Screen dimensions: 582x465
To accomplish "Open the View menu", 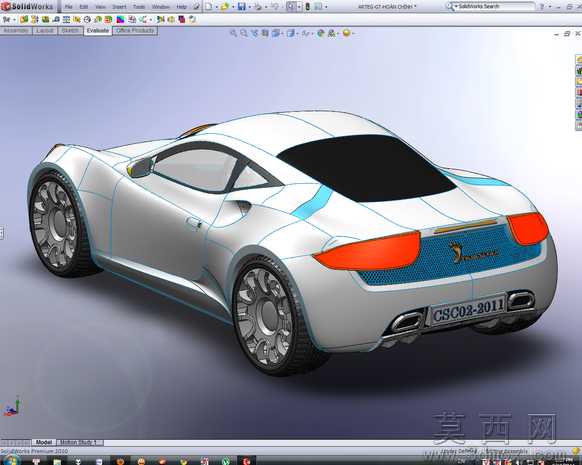I will (101, 7).
